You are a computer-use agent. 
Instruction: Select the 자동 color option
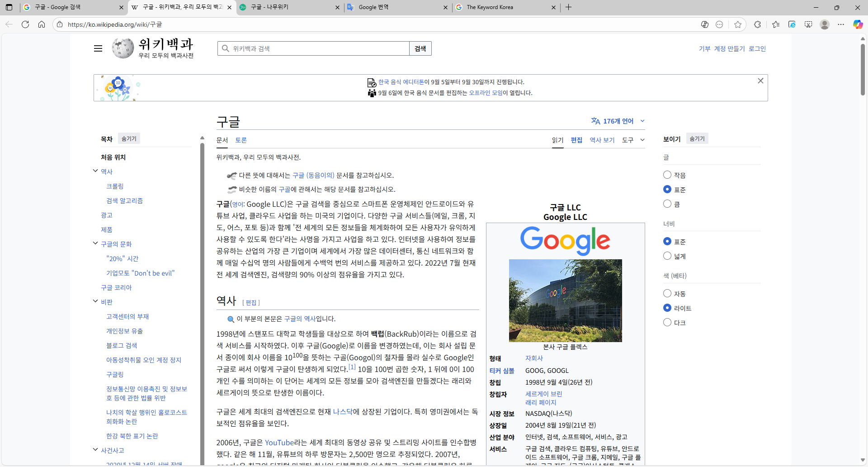click(x=667, y=293)
